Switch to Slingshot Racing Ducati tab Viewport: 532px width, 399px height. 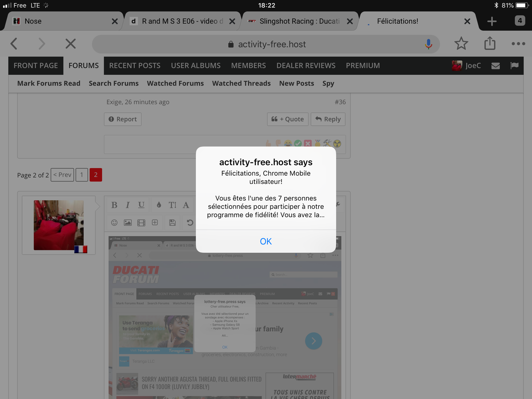(x=299, y=21)
